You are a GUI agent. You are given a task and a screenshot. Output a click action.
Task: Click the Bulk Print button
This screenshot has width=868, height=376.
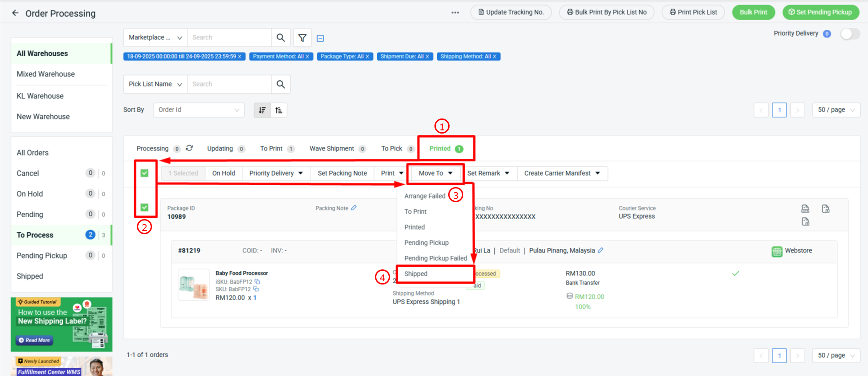click(x=753, y=12)
